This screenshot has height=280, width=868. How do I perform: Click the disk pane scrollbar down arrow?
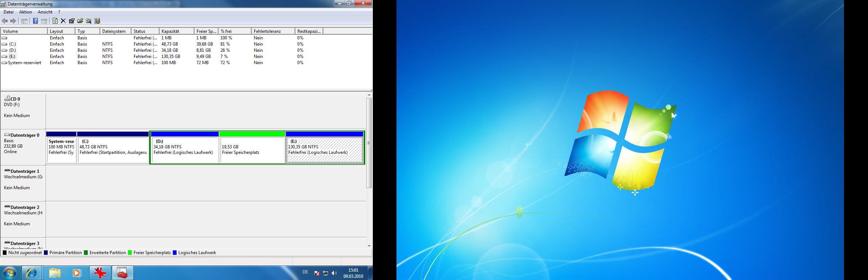(x=369, y=246)
